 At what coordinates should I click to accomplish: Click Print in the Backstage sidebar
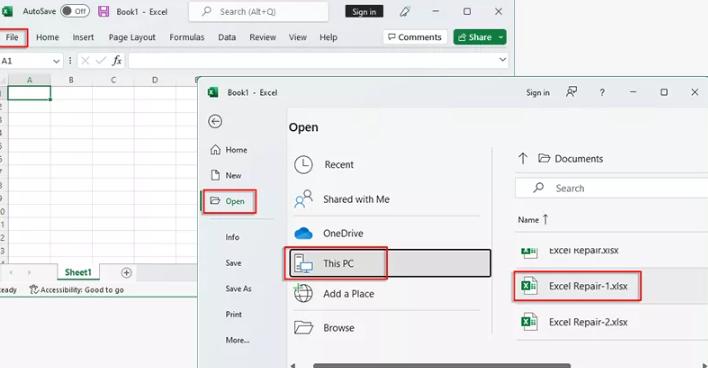click(233, 314)
